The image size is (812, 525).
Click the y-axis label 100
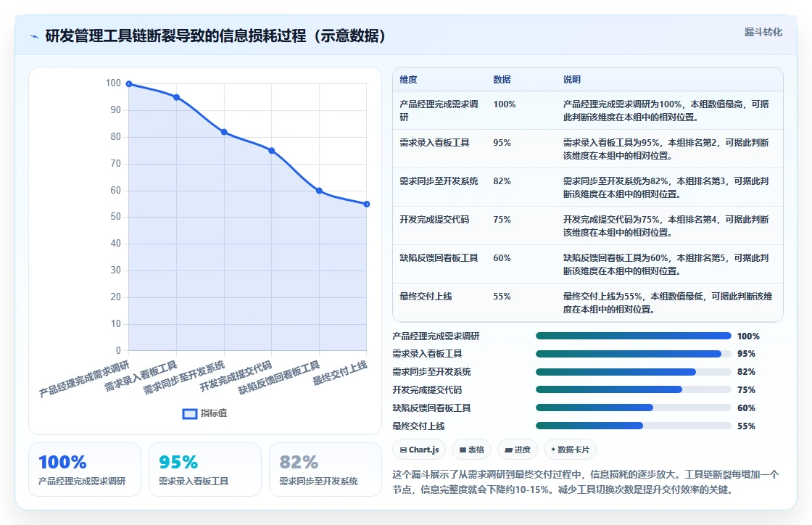pyautogui.click(x=113, y=83)
